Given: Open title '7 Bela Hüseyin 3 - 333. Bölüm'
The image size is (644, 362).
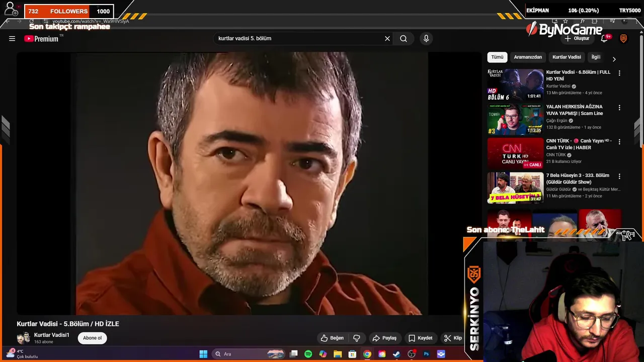Looking at the screenshot, I should (x=578, y=178).
